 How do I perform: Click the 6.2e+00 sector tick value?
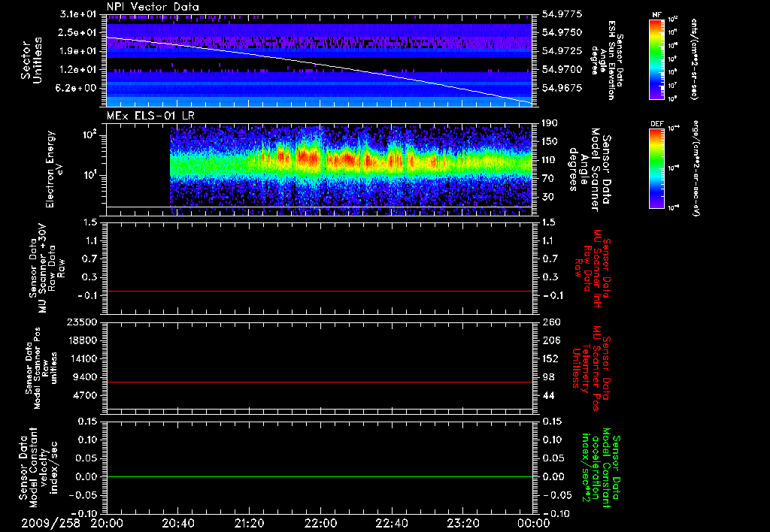(x=77, y=88)
